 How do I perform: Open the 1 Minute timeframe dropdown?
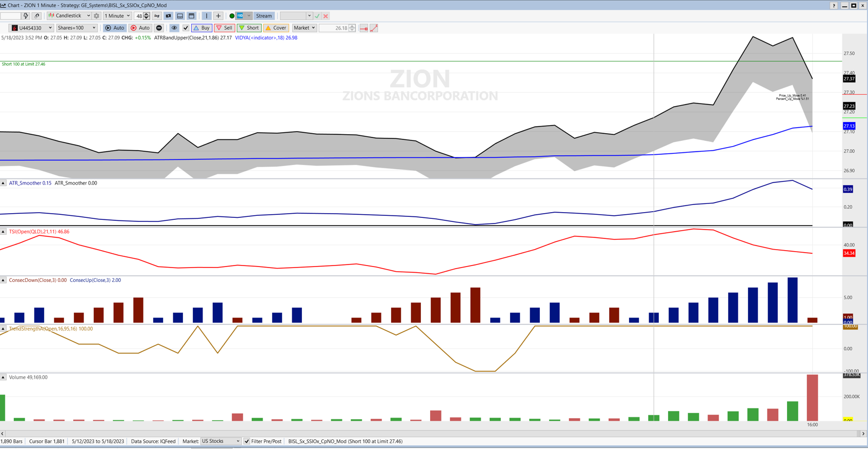[x=117, y=16]
